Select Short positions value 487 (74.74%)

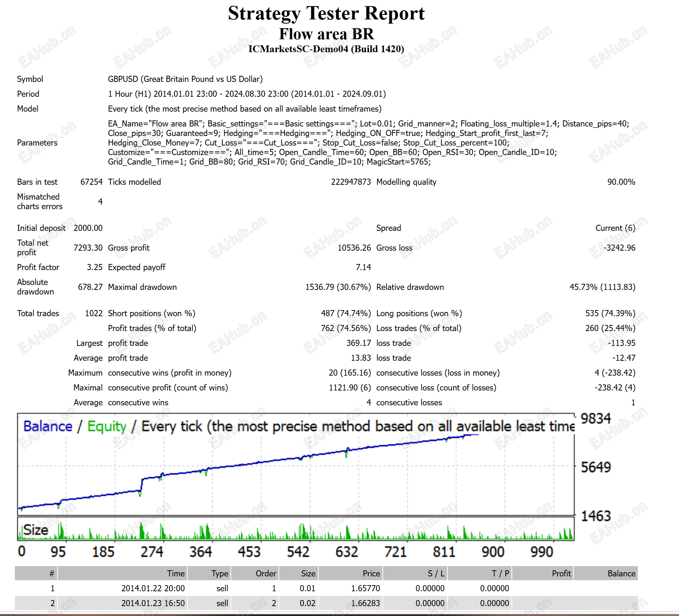pyautogui.click(x=346, y=313)
